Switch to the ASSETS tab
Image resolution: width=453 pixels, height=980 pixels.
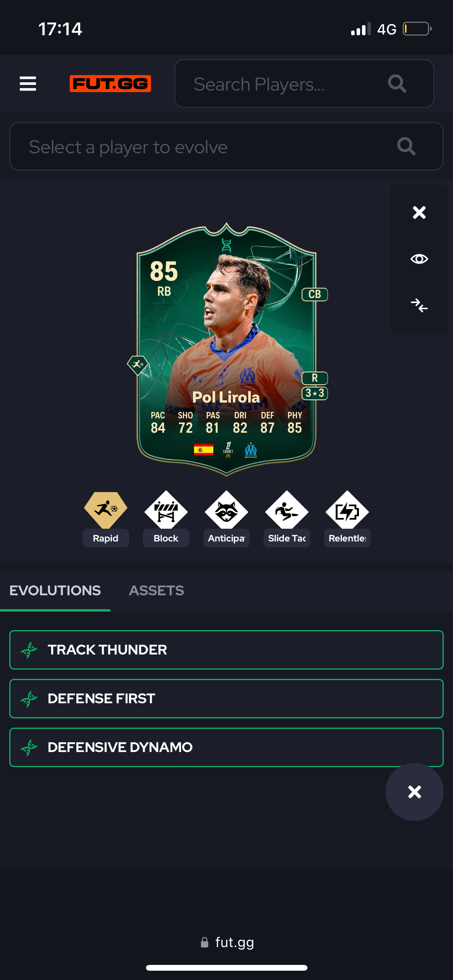point(156,591)
